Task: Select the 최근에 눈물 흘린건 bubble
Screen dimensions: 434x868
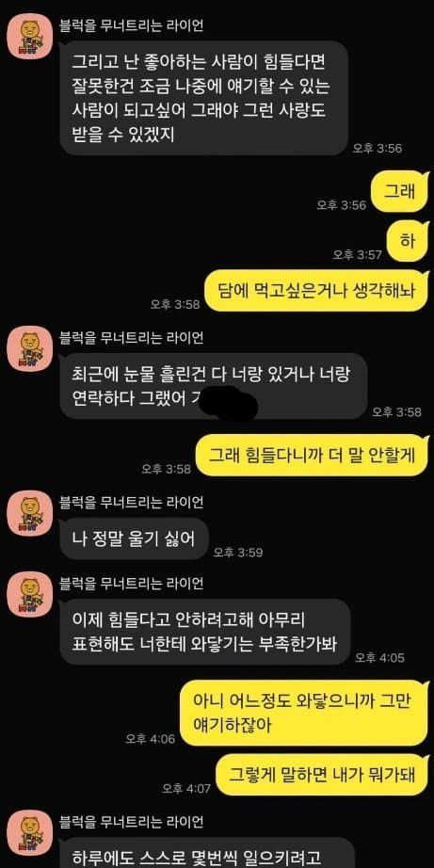Action: [x=213, y=386]
